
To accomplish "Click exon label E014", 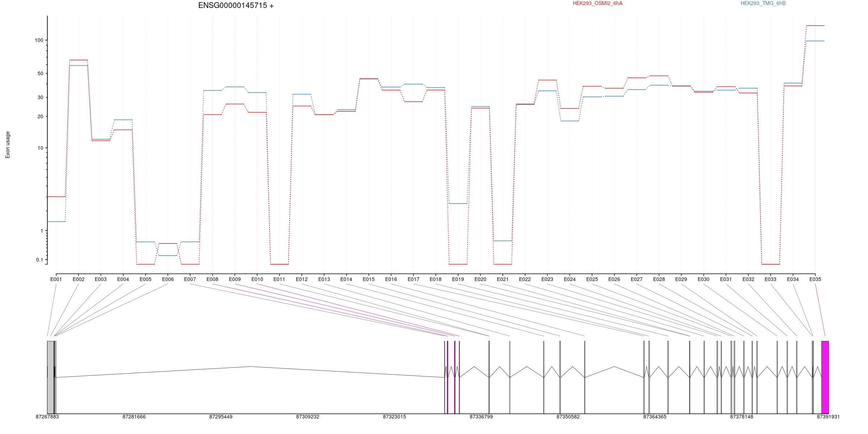I will pyautogui.click(x=346, y=279).
